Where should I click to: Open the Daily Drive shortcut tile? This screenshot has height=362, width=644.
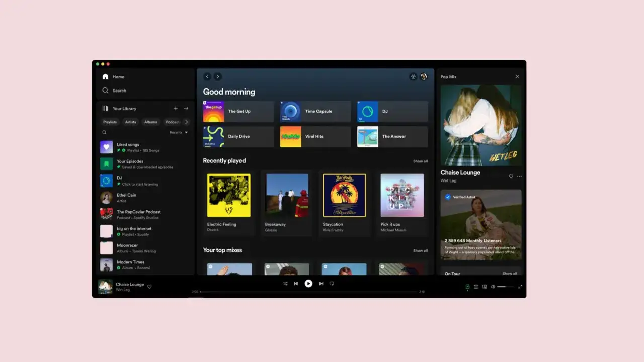pos(238,136)
